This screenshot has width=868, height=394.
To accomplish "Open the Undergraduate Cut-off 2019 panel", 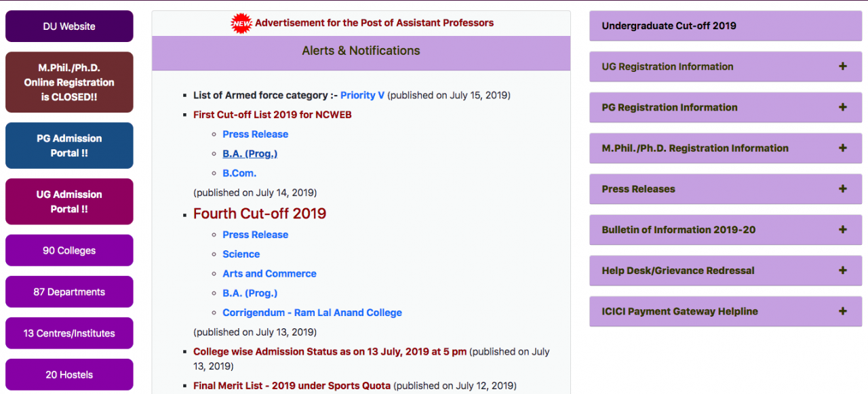I will pyautogui.click(x=725, y=26).
